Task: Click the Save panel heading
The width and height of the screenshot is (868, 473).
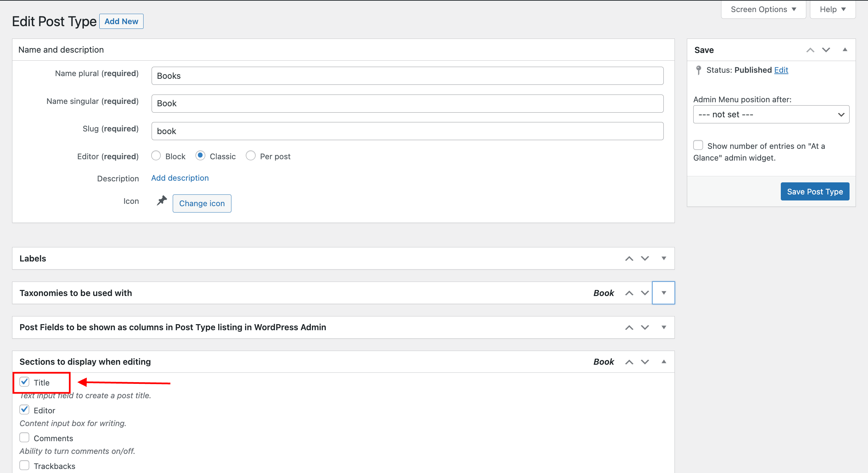Action: point(704,50)
